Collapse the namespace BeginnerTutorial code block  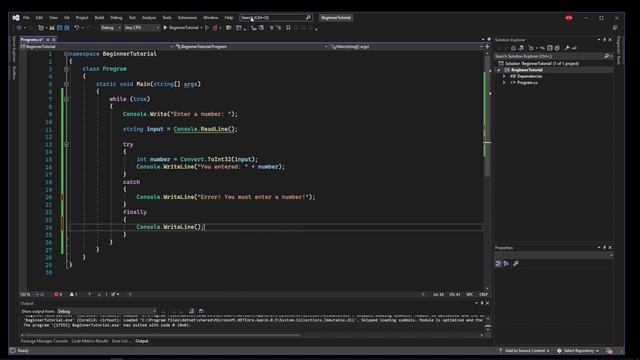(x=66, y=54)
